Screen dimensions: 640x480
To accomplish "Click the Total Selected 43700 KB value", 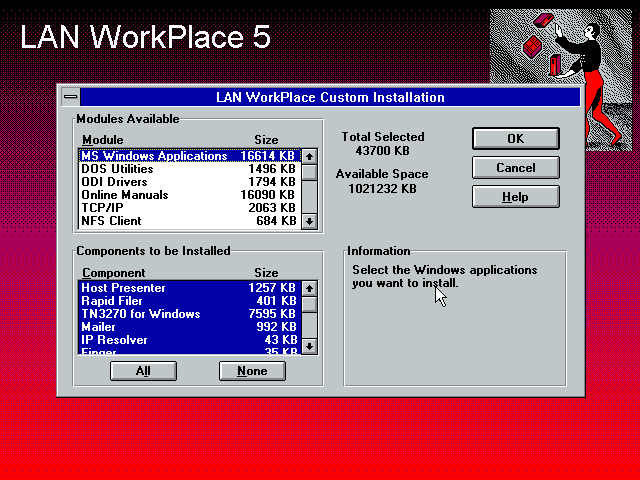I will 382,151.
